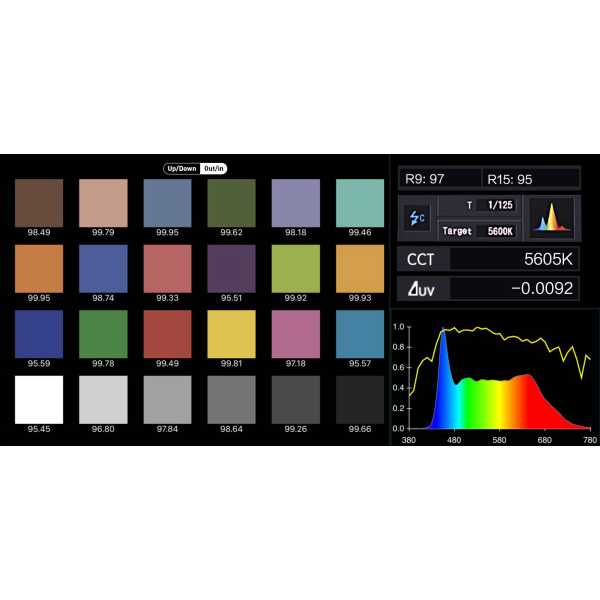Pick the white swatch rated 95.45
This screenshot has height=600, width=600.
pyautogui.click(x=39, y=399)
